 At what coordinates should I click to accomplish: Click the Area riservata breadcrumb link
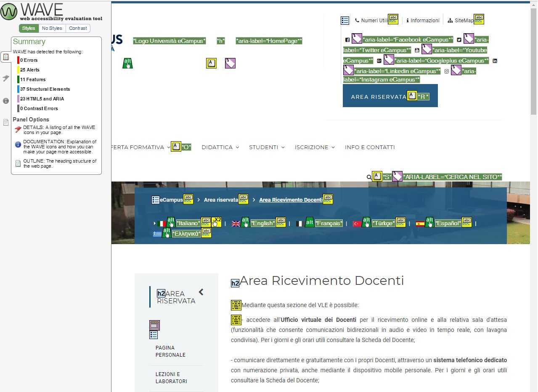tap(221, 200)
